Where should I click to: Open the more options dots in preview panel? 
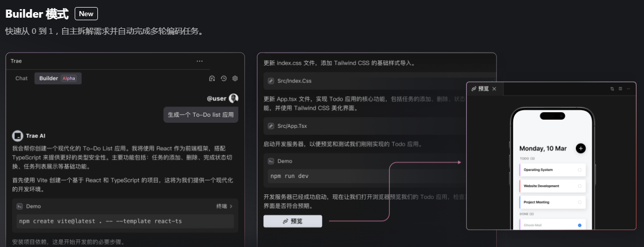[628, 89]
